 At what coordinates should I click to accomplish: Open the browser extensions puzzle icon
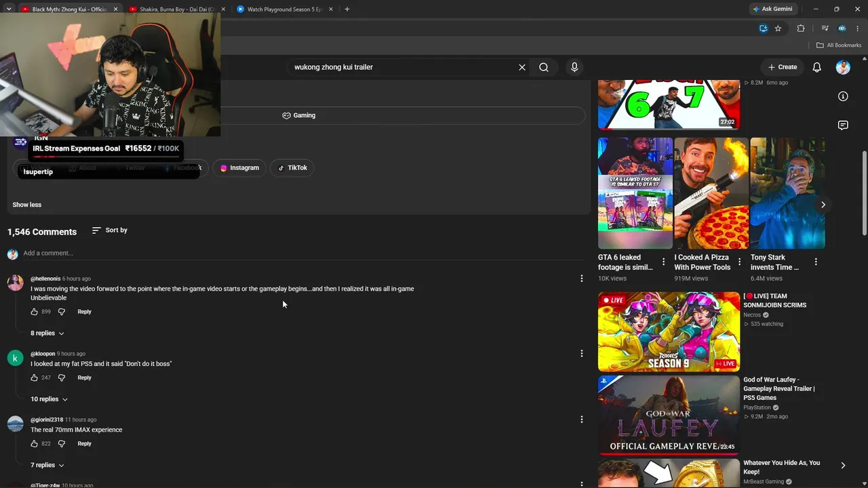[801, 28]
